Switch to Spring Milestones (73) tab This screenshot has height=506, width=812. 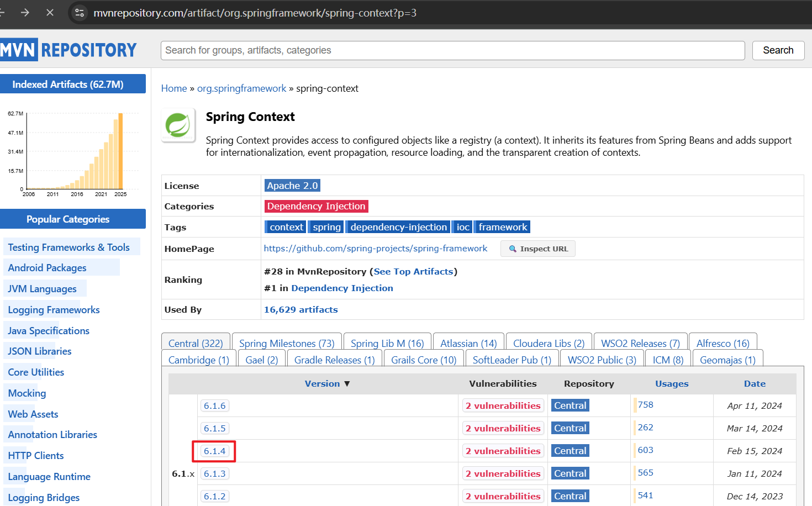pyautogui.click(x=287, y=343)
